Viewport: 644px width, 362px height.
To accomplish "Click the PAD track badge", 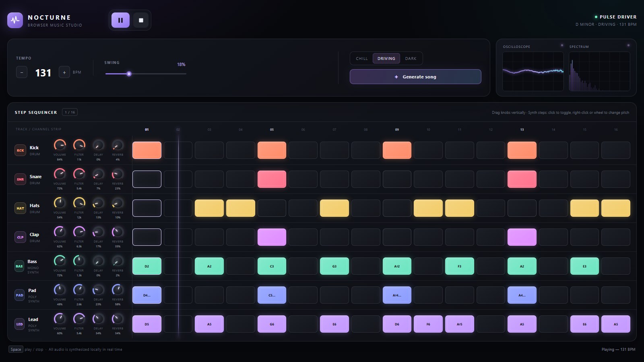I will pos(19,295).
